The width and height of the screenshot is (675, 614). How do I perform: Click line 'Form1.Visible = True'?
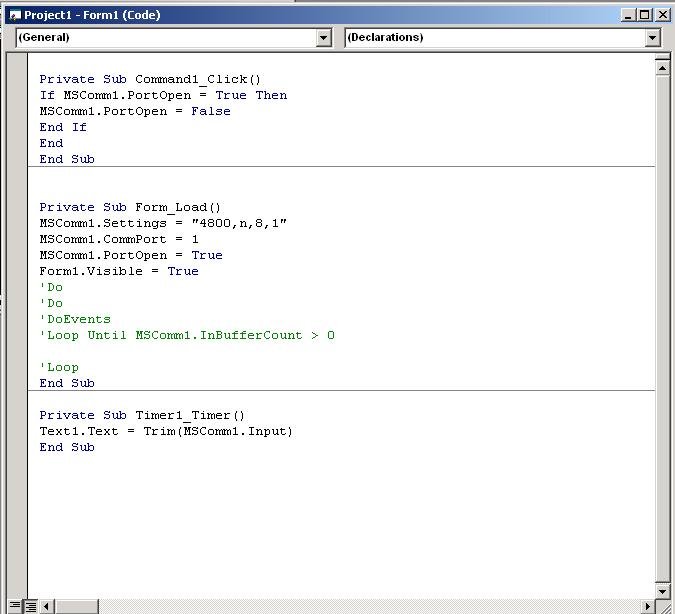pos(119,271)
